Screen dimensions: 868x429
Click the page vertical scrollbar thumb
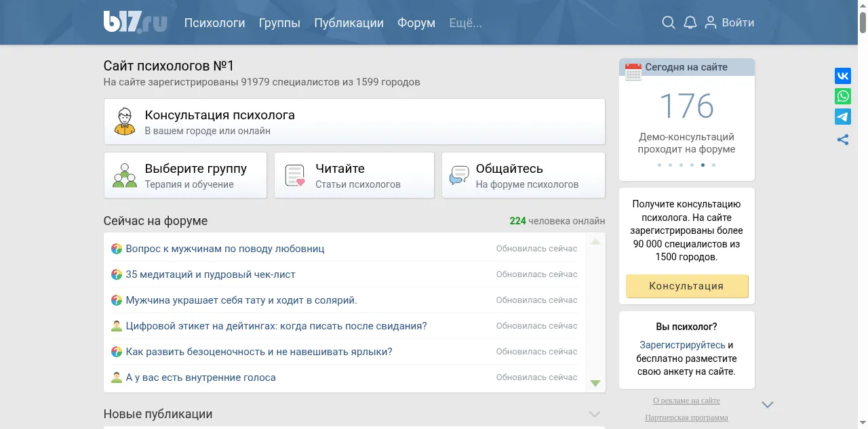(x=863, y=22)
